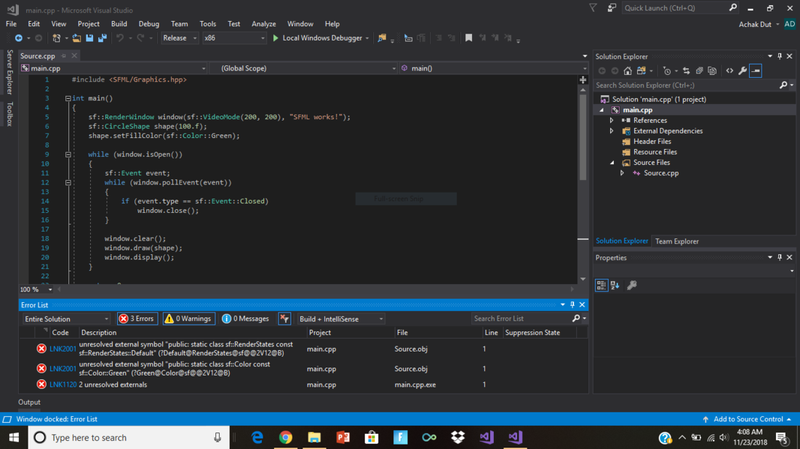Click the Alphabetical sort icon in Properties
Viewport: 800px width, 449px height.
point(615,285)
